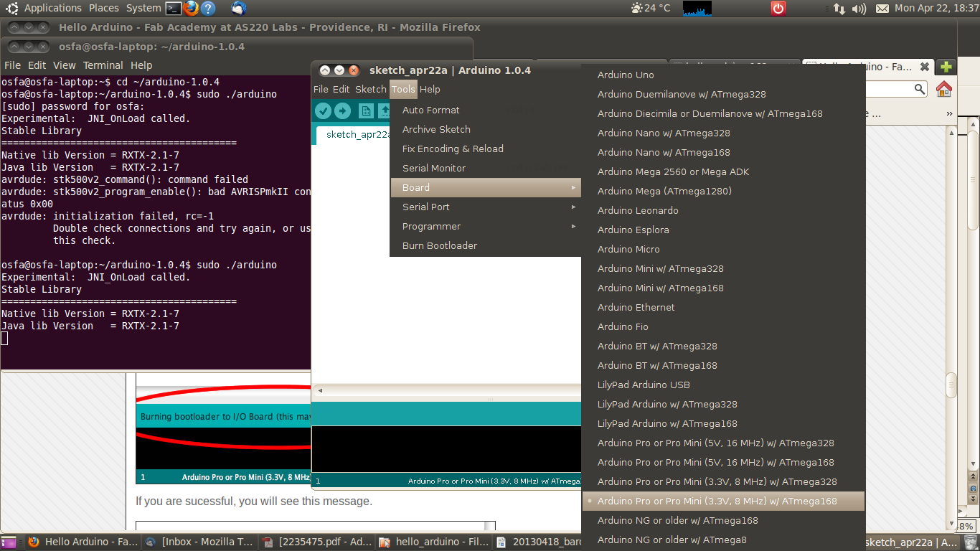Click Firefox home icon
Viewport: 980px width, 551px height.
(x=944, y=89)
